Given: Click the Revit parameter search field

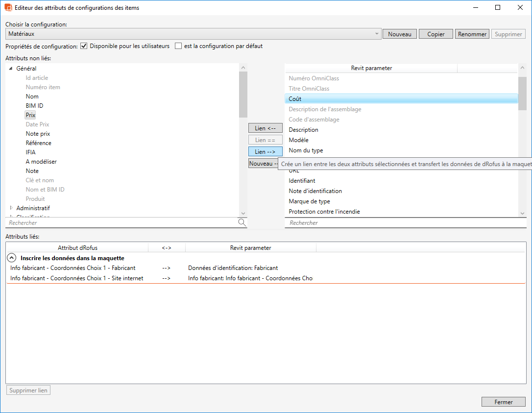Looking at the screenshot, I should click(x=402, y=223).
